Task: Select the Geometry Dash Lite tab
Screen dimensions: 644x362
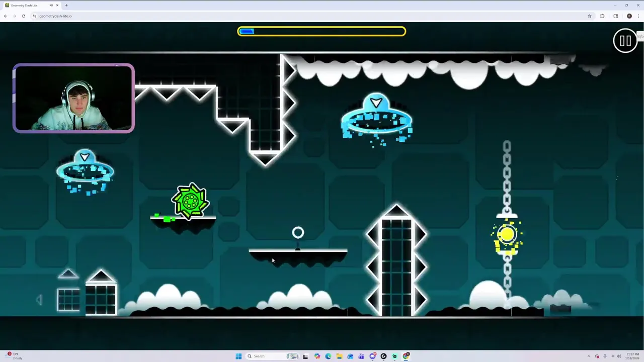Action: coord(32,6)
